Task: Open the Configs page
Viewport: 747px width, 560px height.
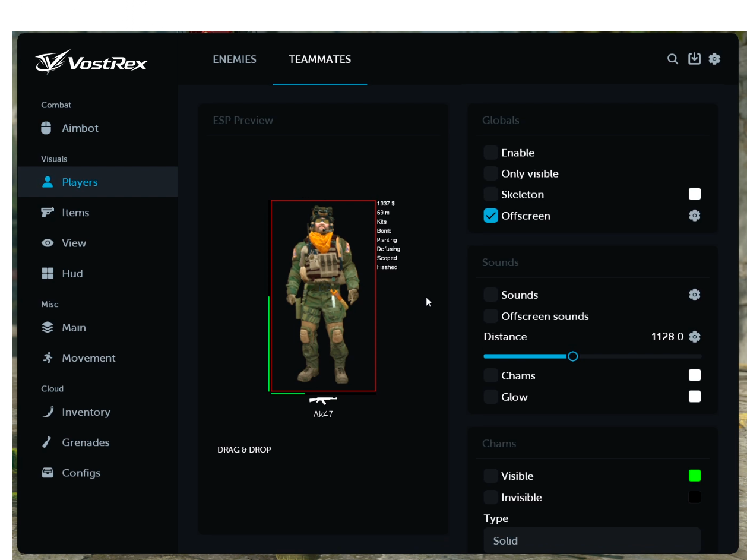Action: coord(81,472)
